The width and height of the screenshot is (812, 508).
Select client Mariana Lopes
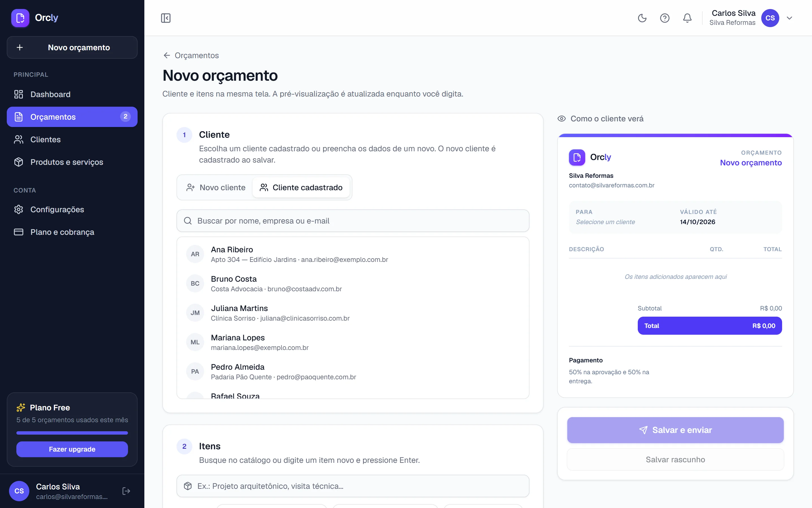tap(353, 342)
